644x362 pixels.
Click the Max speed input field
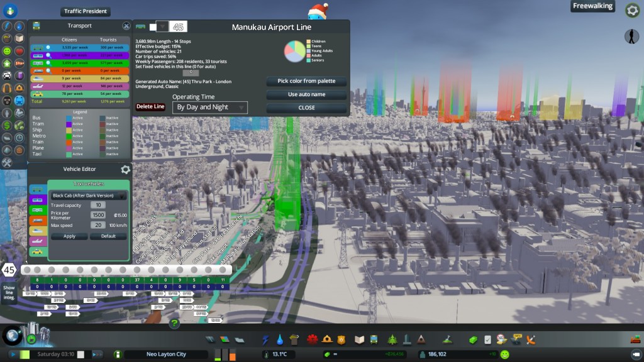[97, 225]
